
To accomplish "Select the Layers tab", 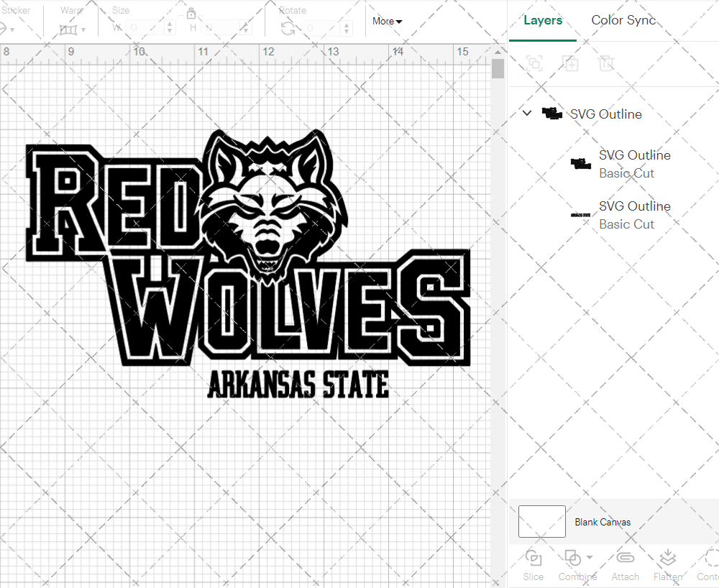I will pos(543,20).
